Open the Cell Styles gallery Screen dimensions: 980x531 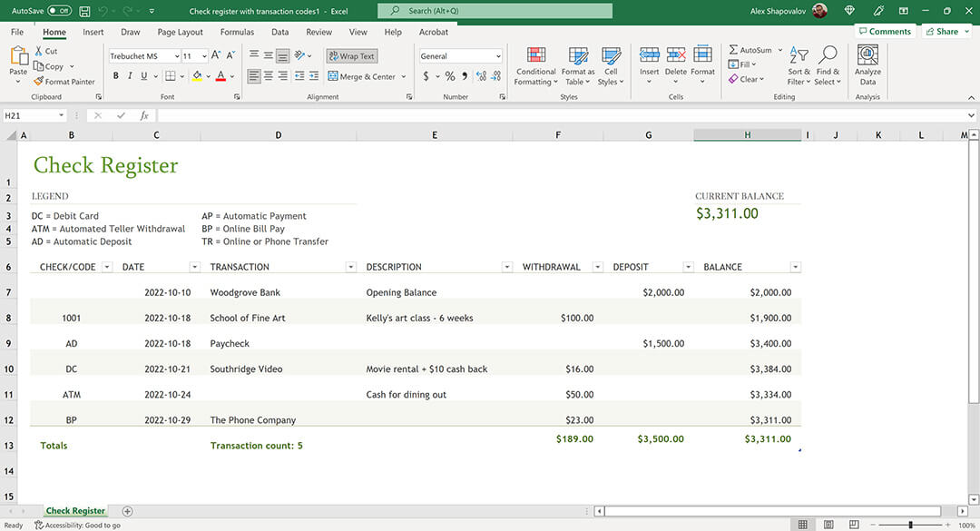611,66
